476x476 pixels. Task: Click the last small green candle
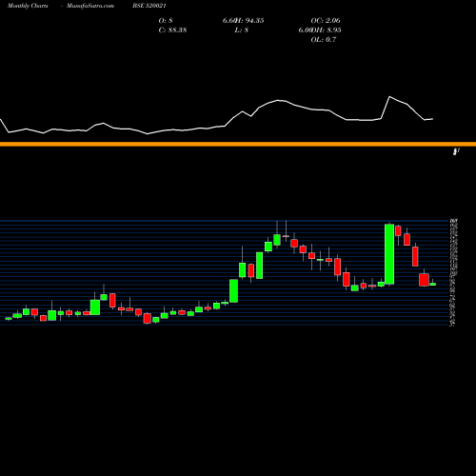coord(433,284)
